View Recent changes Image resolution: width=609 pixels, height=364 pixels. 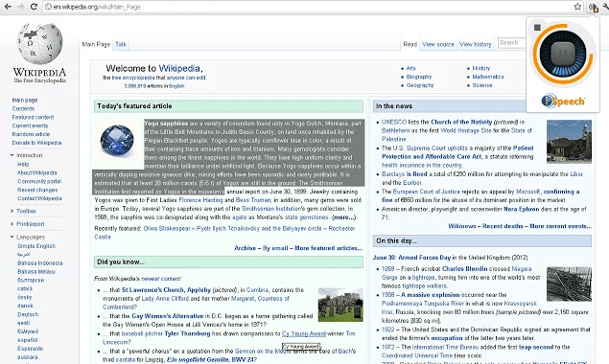37,190
